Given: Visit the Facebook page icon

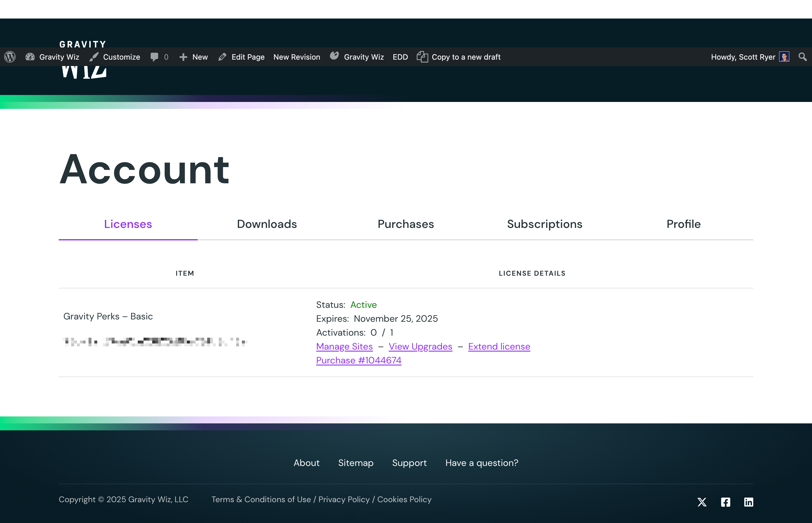Looking at the screenshot, I should point(725,502).
